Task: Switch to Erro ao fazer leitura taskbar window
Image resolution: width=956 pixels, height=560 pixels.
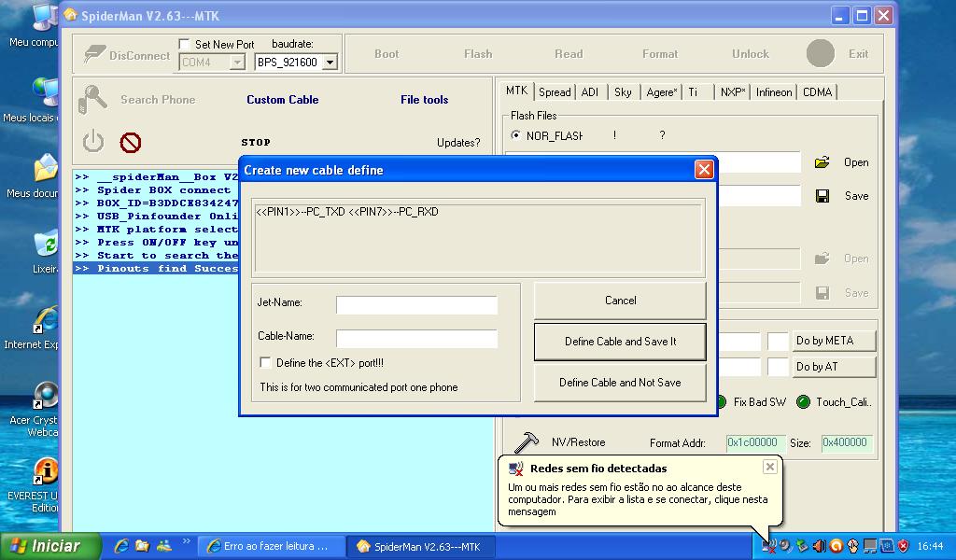Action: (272, 547)
